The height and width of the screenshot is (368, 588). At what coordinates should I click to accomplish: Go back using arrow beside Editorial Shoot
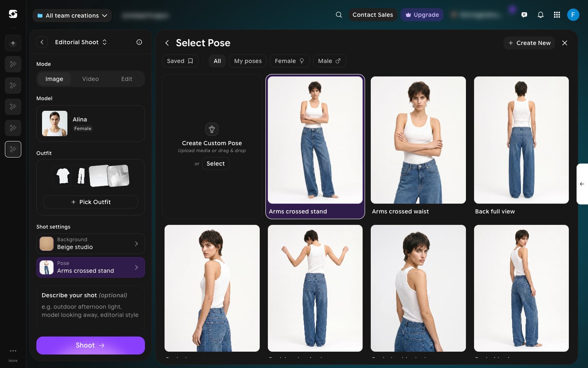42,42
